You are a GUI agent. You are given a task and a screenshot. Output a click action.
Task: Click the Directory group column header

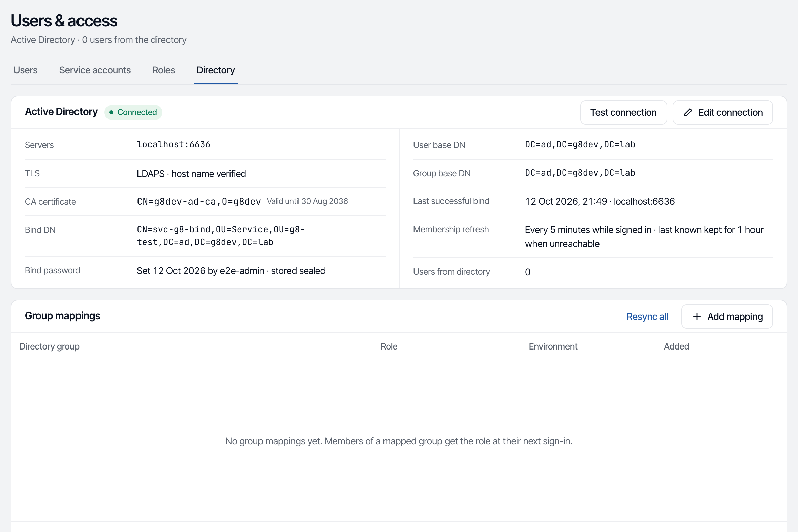49,346
